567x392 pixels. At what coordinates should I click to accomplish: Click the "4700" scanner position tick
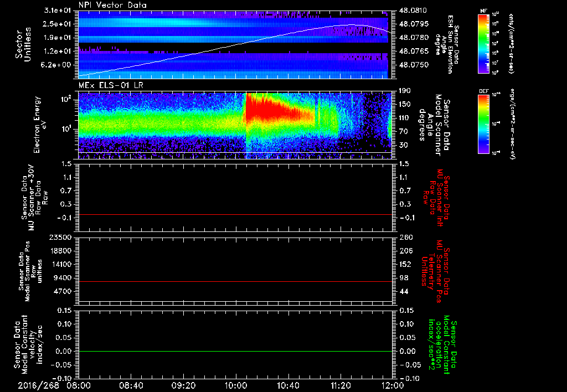click(63, 291)
